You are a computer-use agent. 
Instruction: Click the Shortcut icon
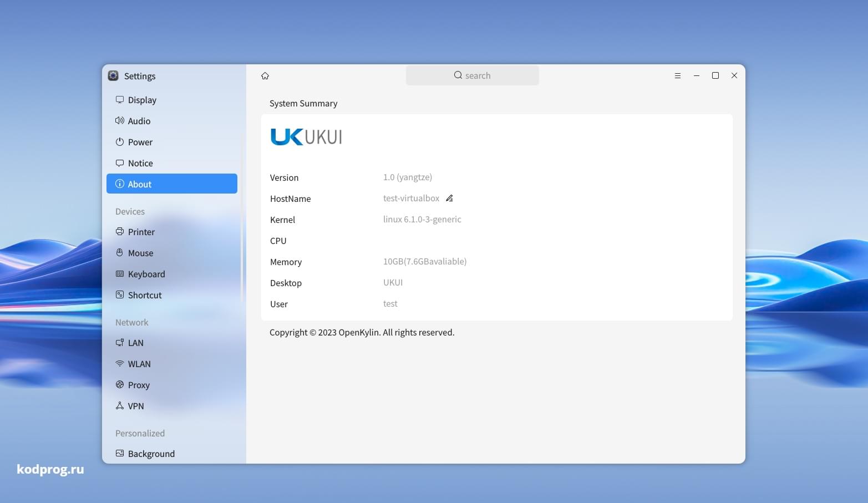click(x=119, y=295)
